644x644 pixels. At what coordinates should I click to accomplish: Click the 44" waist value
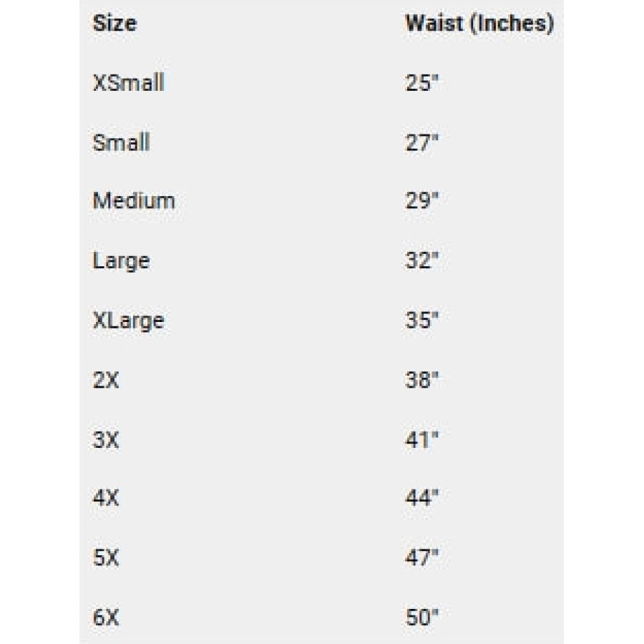point(421,498)
